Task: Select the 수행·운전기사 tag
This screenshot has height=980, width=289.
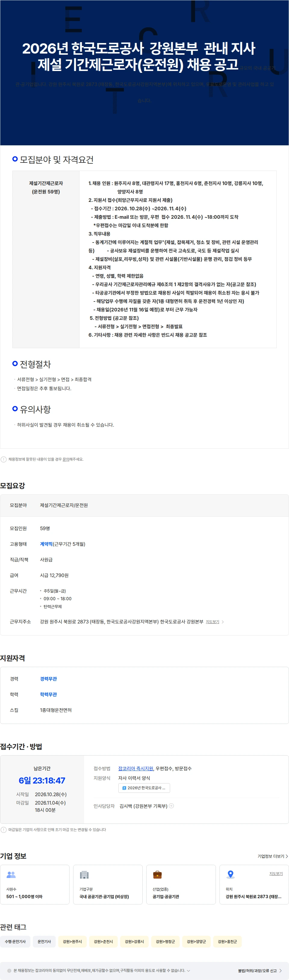Action: pos(15,941)
